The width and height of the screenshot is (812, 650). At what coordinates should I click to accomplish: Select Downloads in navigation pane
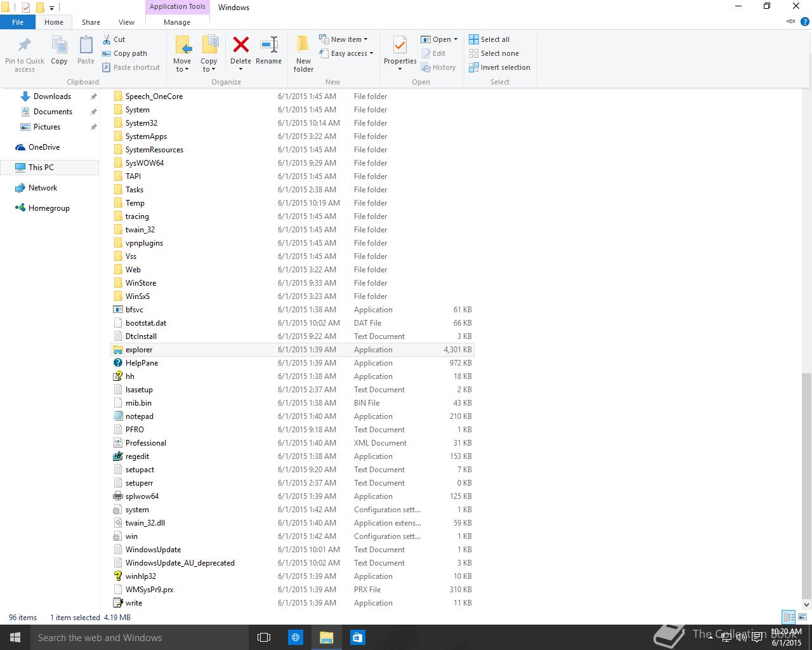coord(52,96)
